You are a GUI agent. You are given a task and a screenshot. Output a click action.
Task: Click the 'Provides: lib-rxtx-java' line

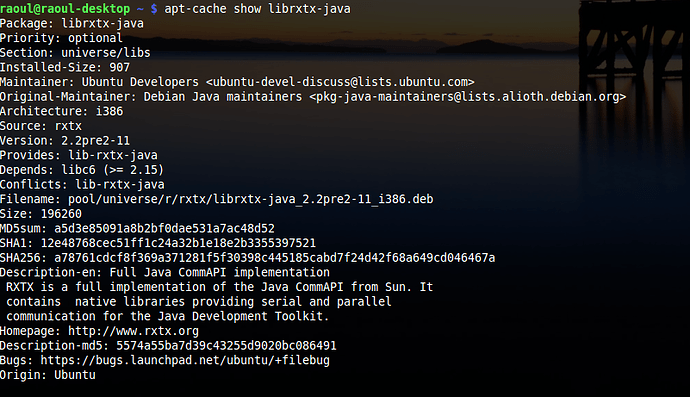(79, 155)
